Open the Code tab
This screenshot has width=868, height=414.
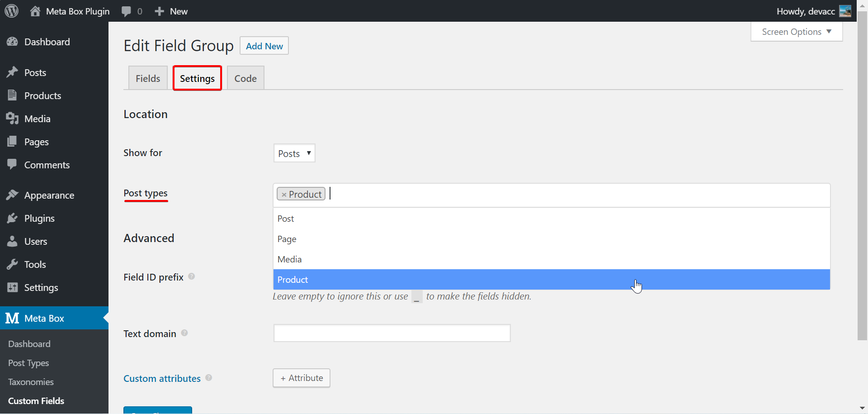[245, 77]
